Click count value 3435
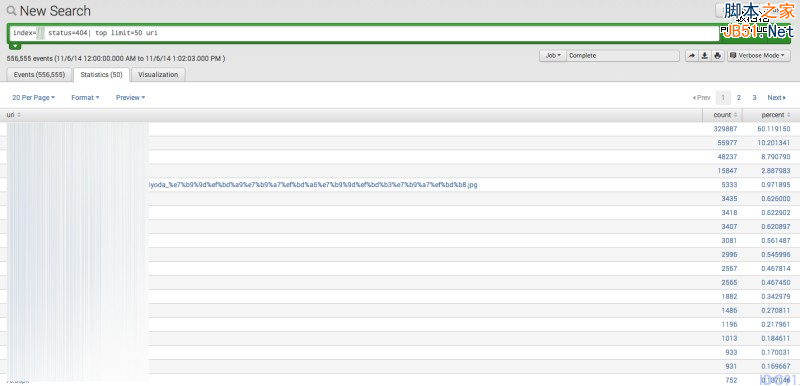800x386 pixels. [729, 198]
